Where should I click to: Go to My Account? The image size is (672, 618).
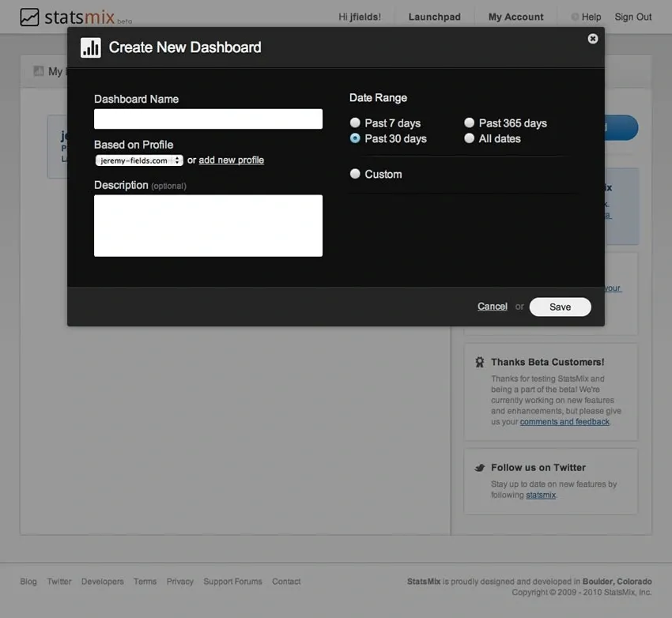point(515,17)
